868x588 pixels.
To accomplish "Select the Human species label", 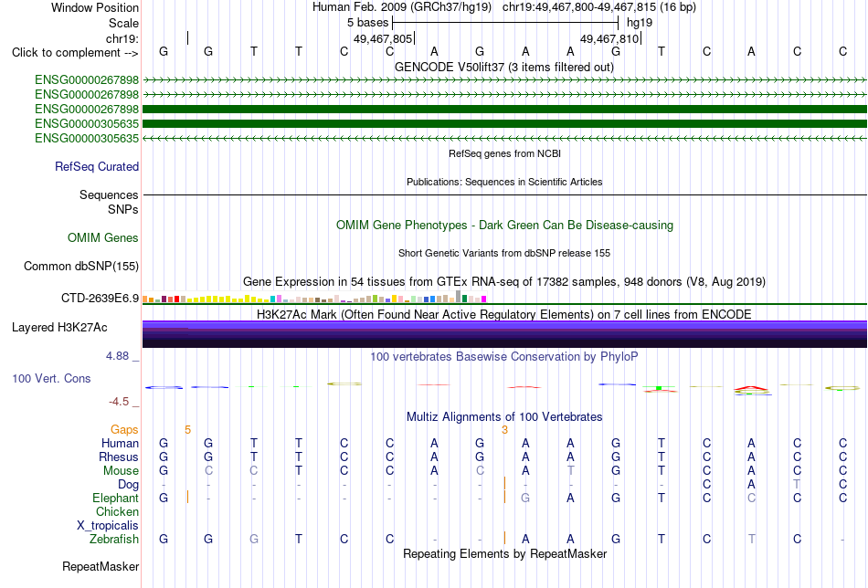I will 120,443.
